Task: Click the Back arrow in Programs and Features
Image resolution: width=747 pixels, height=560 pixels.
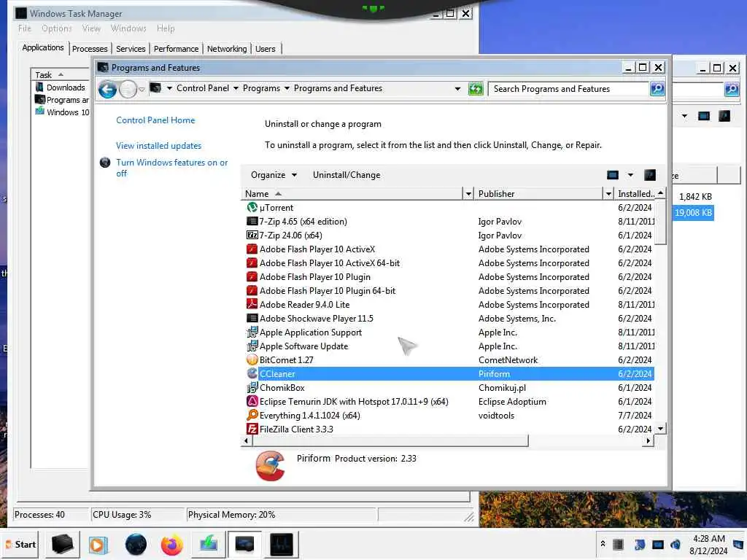Action: click(x=107, y=89)
